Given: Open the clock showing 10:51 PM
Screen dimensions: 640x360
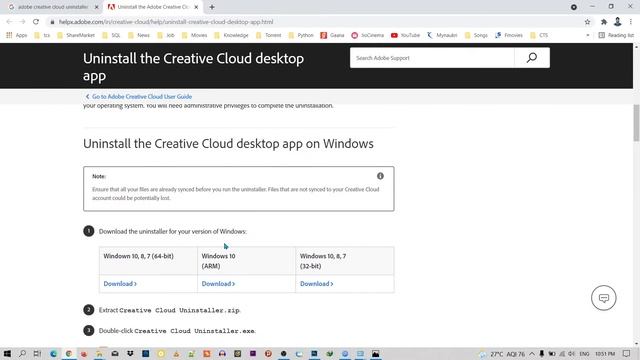Looking at the screenshot, I should (605, 353).
